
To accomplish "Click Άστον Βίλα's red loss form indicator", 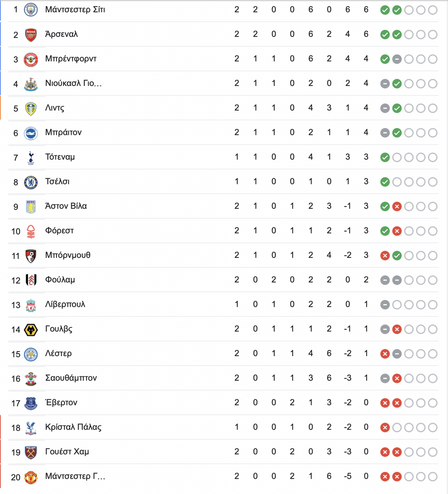I will click(397, 207).
